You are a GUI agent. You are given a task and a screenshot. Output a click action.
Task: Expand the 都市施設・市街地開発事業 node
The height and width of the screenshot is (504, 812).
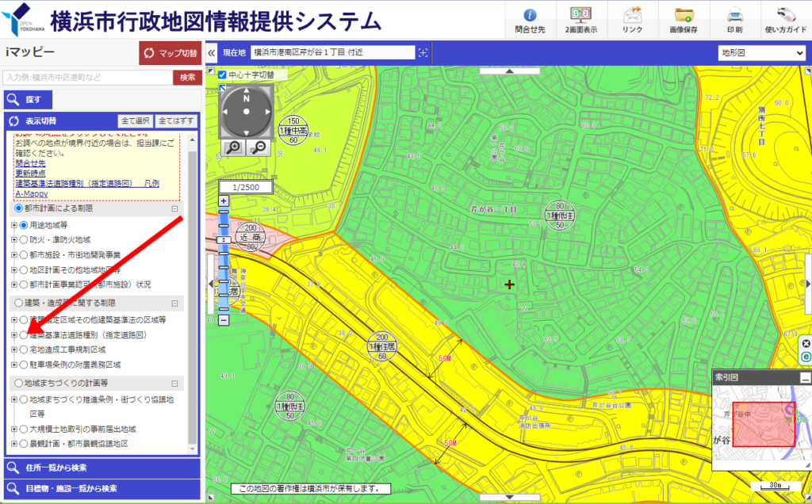(x=14, y=254)
